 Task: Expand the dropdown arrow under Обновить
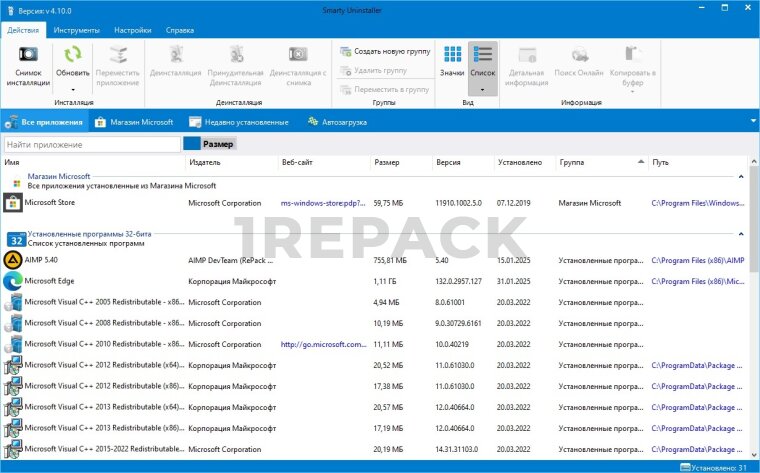(x=72, y=90)
